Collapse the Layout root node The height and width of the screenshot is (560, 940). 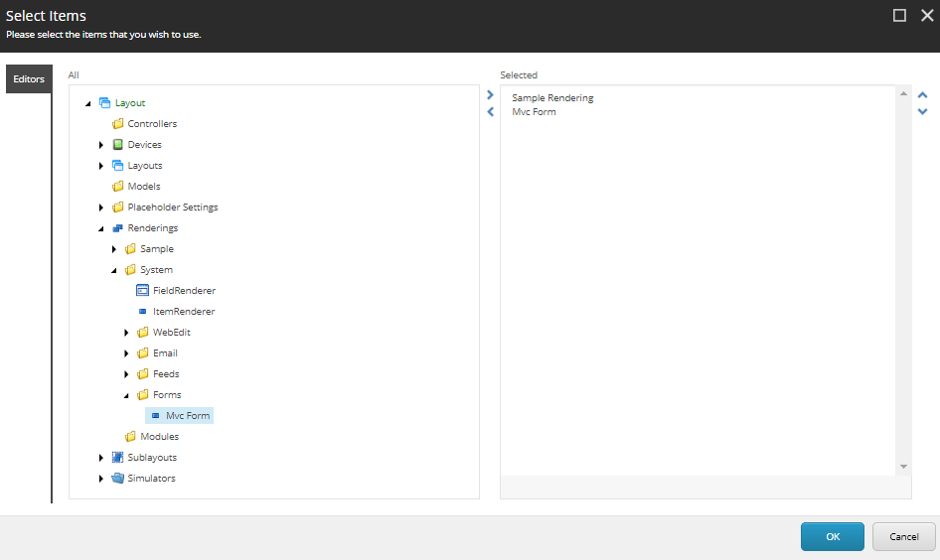tap(88, 103)
